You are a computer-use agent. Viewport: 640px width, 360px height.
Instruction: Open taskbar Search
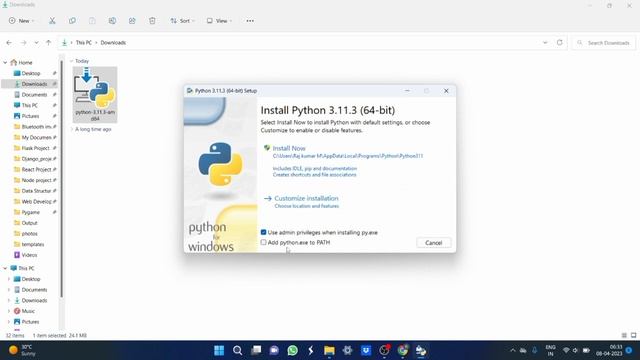pos(238,350)
